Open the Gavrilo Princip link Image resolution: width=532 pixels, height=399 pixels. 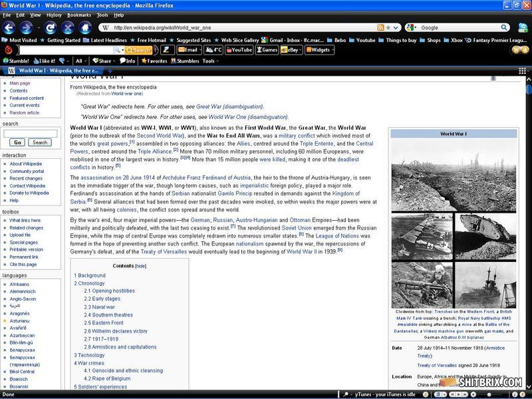[x=235, y=194]
